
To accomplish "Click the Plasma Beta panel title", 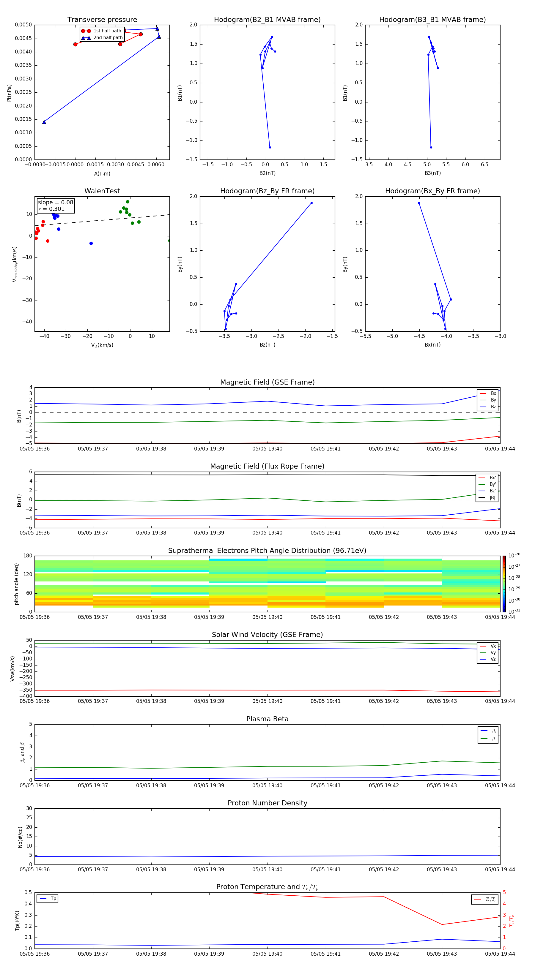I will coord(267,719).
